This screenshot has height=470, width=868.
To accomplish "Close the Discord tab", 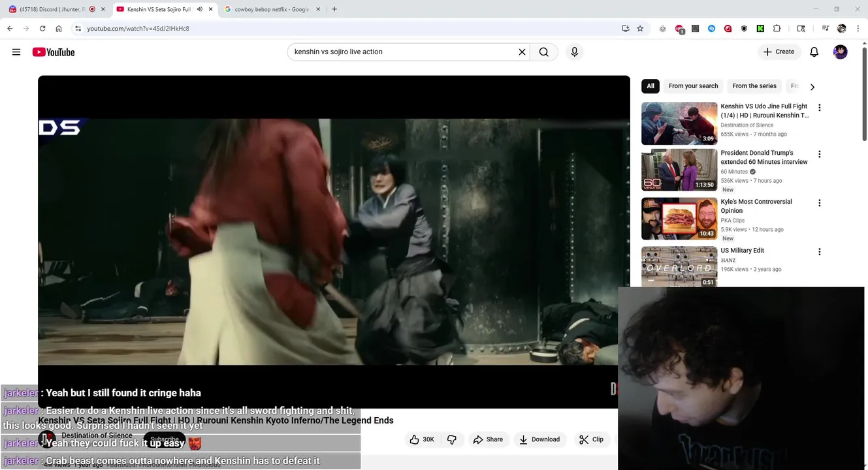I will pyautogui.click(x=103, y=9).
